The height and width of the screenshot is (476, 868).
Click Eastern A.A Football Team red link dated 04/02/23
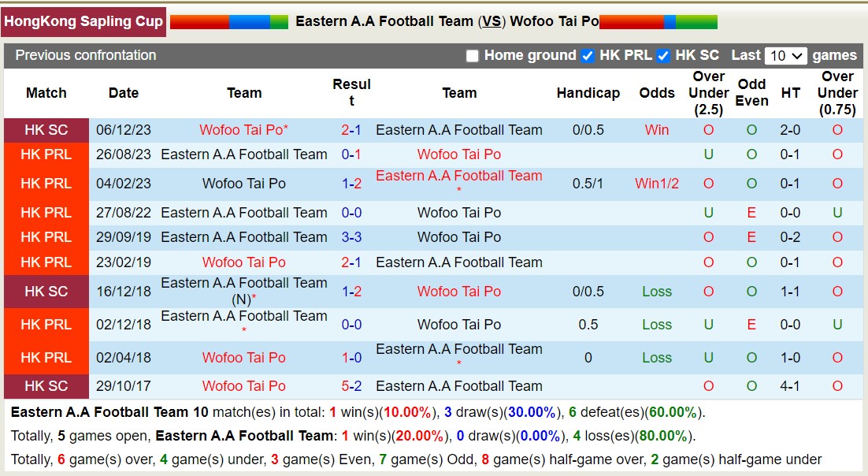click(459, 176)
